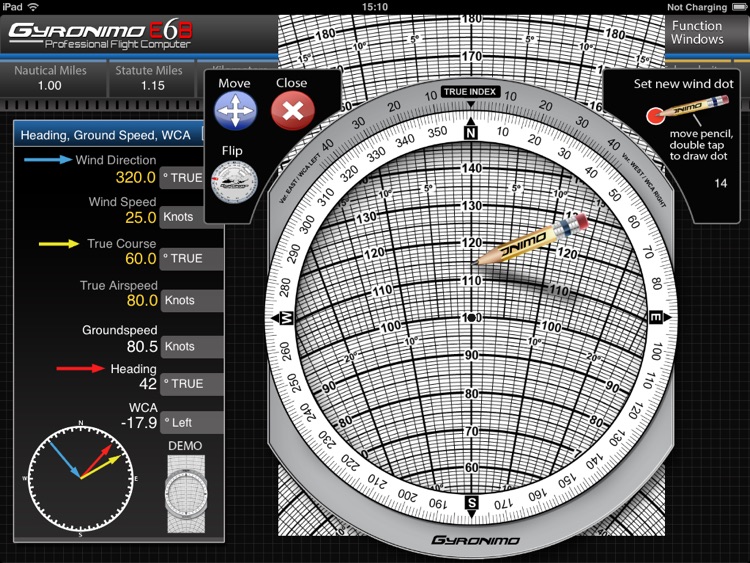The width and height of the screenshot is (750, 563).
Task: Change the True Course TRUE unit
Action: click(x=191, y=259)
